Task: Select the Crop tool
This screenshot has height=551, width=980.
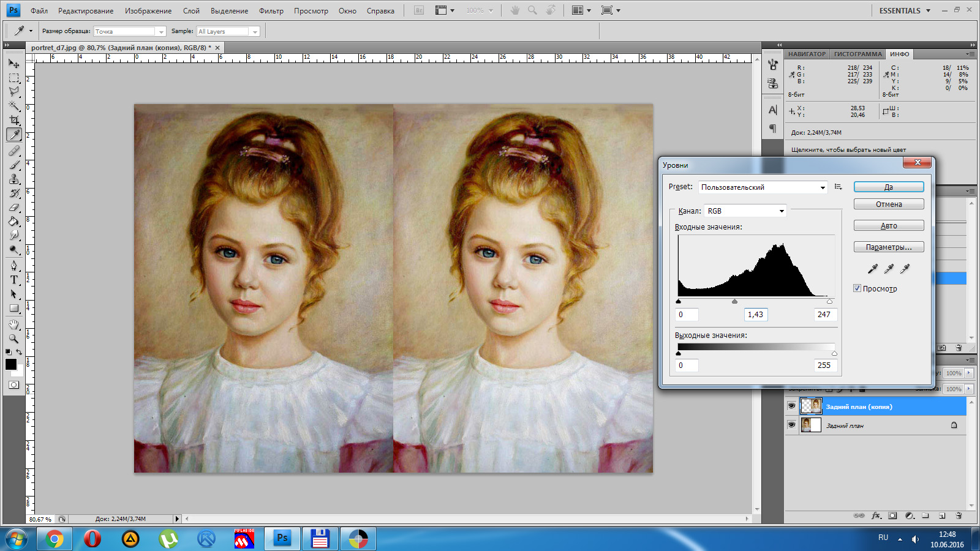Action: (13, 121)
